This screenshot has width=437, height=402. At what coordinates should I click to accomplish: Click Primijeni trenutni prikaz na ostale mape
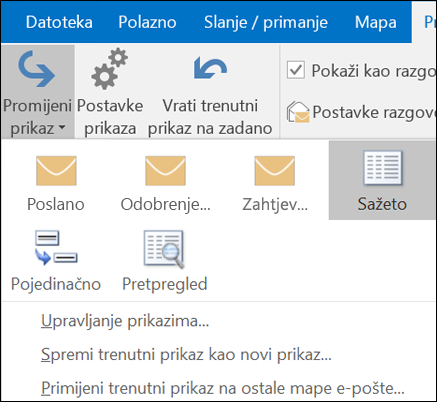[223, 388]
